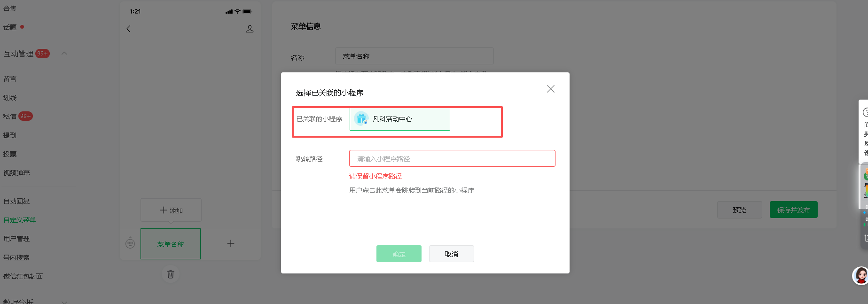Click the 保存并发布 button

[793, 210]
